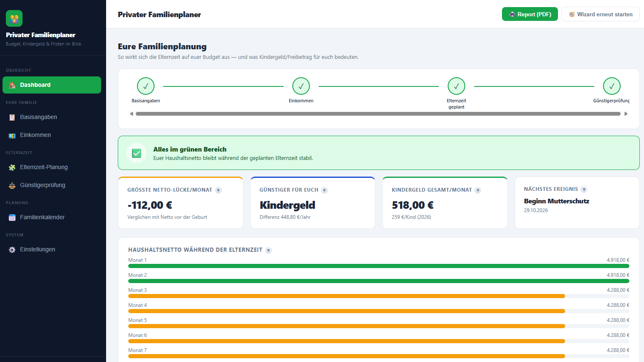Click the Monat 4 orange progress bar

click(347, 311)
